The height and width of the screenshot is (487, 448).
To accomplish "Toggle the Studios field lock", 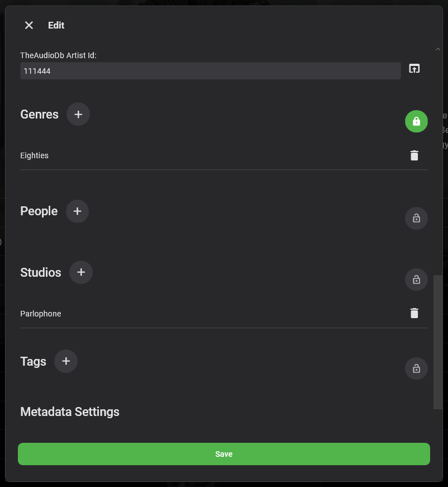I will tap(416, 280).
